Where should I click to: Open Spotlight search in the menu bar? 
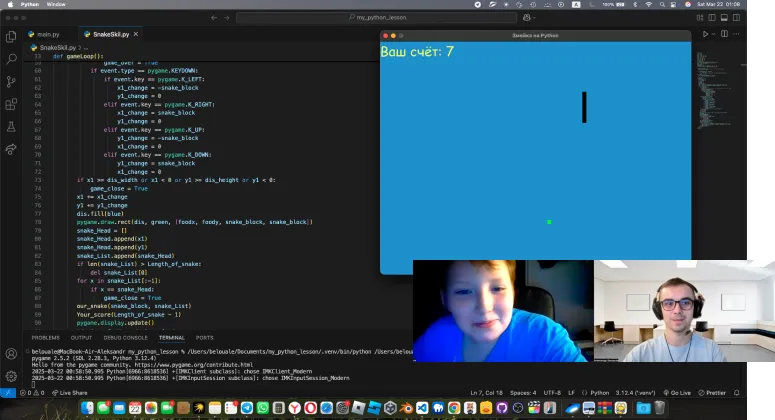pos(662,4)
